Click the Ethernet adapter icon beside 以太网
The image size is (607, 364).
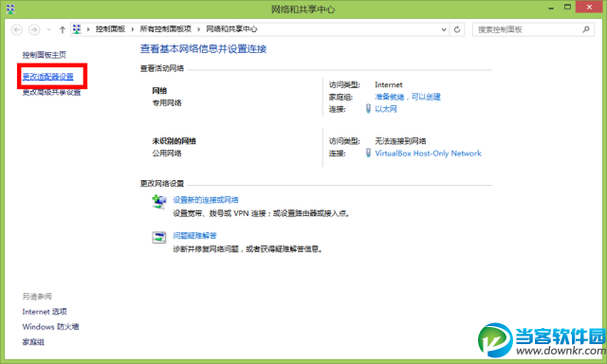(368, 109)
